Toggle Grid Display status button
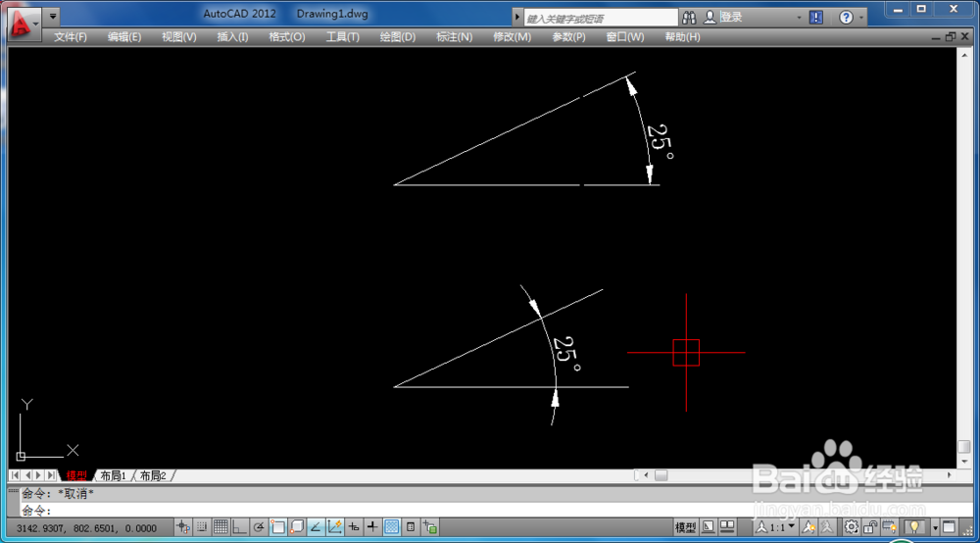The image size is (980, 543). 220,527
